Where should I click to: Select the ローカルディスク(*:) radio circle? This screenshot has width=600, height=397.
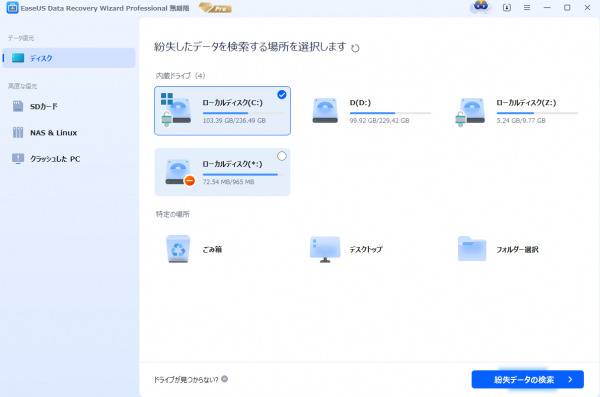[282, 156]
